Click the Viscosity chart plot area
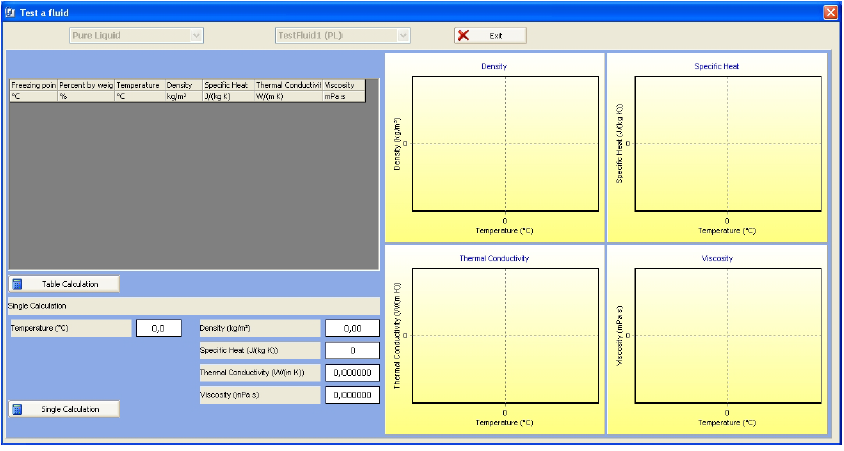844x451 pixels. 728,336
